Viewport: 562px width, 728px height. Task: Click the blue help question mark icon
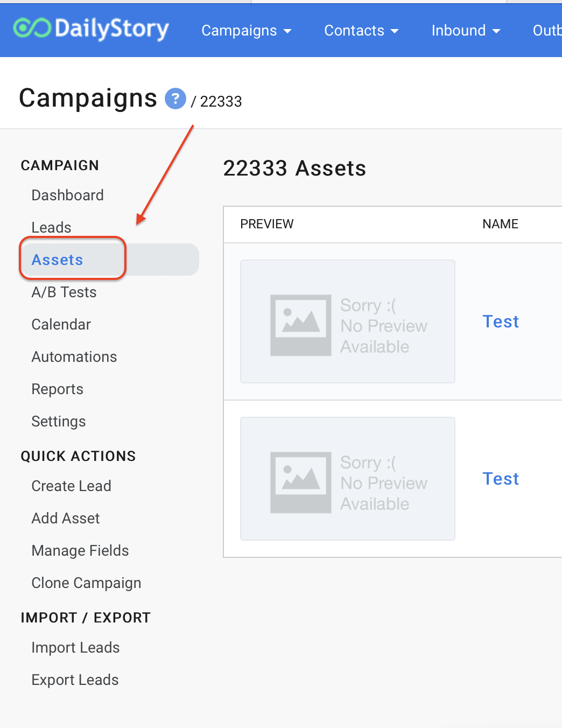click(x=175, y=99)
